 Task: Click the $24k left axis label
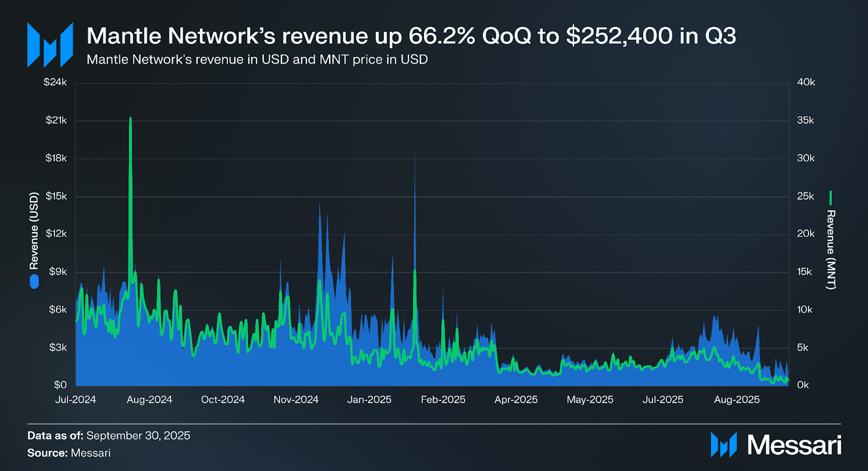click(x=55, y=82)
